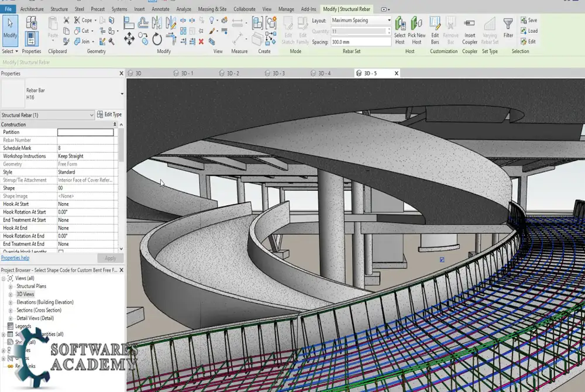Close the Properties palette
Viewport: 585px width, 392px height.
[121, 74]
